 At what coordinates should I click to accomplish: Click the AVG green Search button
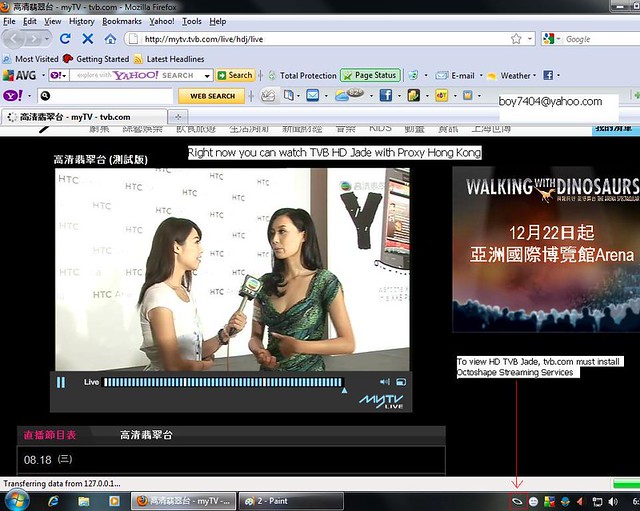pos(235,75)
